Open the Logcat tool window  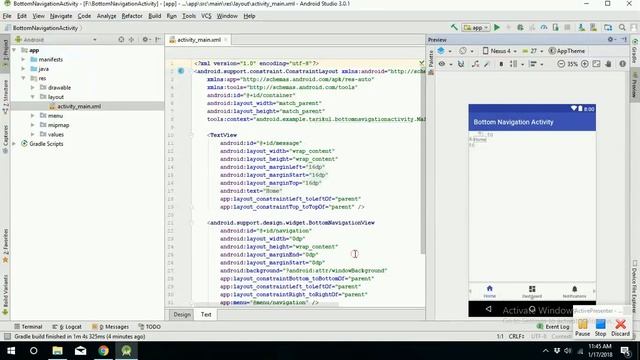click(x=67, y=327)
